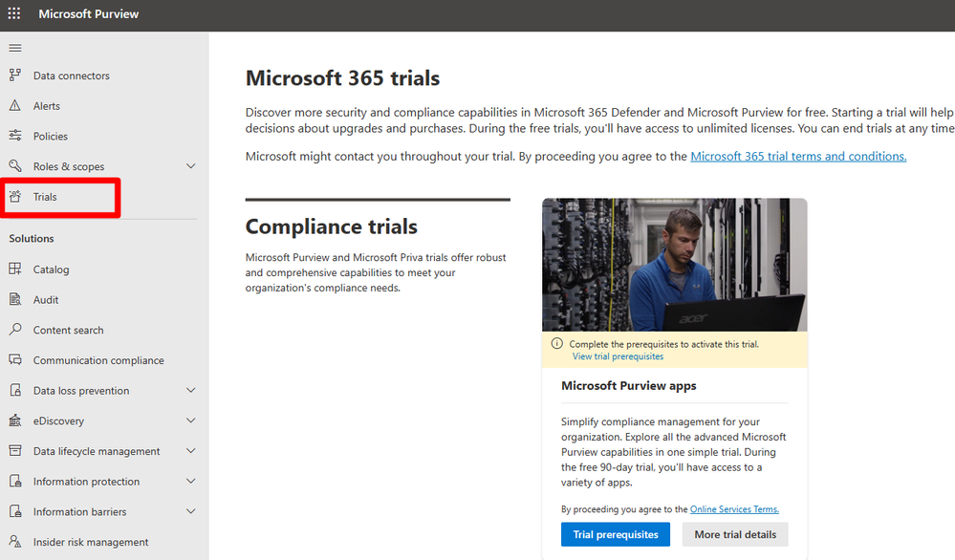
Task: Expand the eDiscovery chevron
Action: (x=190, y=420)
